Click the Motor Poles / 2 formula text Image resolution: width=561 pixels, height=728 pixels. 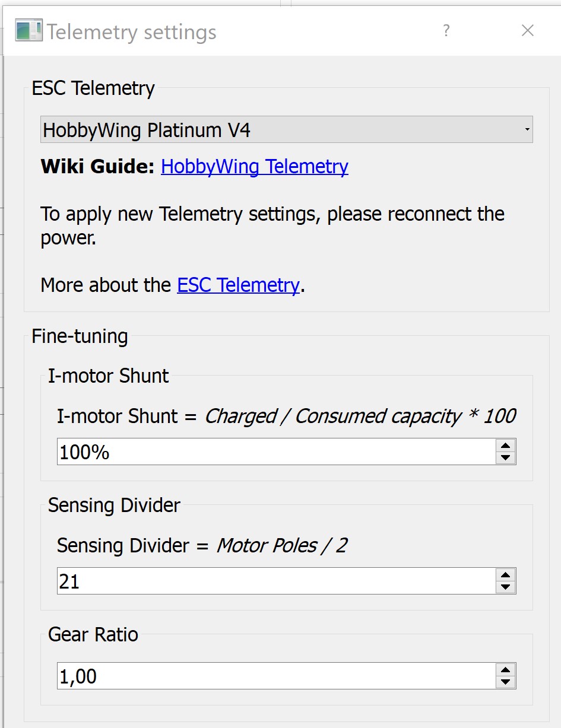pos(281,546)
